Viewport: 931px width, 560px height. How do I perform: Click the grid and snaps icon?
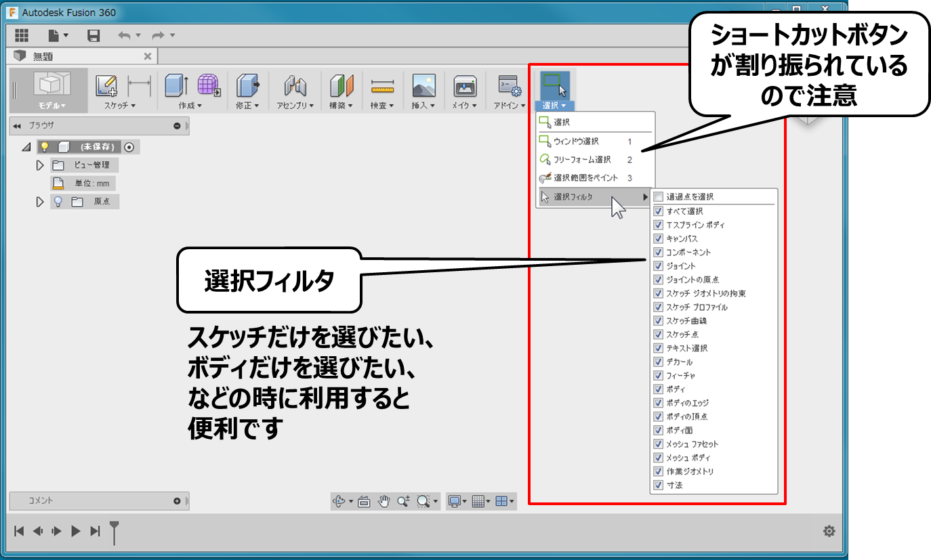(x=478, y=501)
